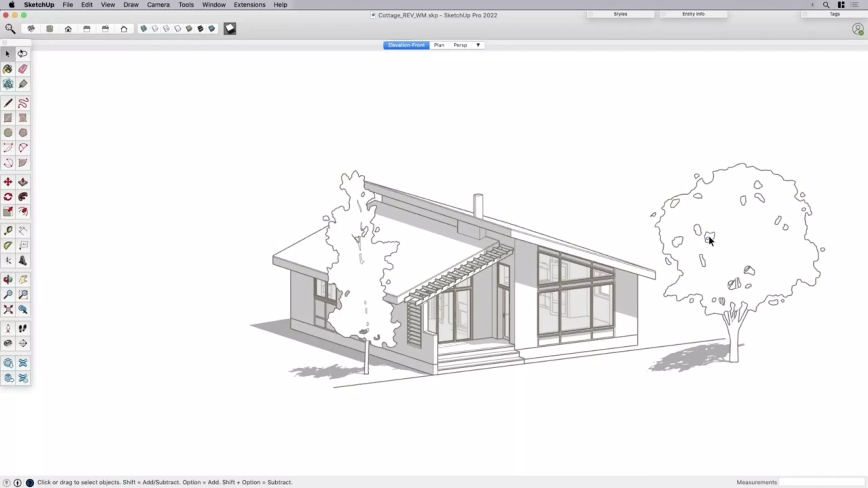This screenshot has width=868, height=488.
Task: Select the Eraser tool
Action: pyautogui.click(x=23, y=69)
